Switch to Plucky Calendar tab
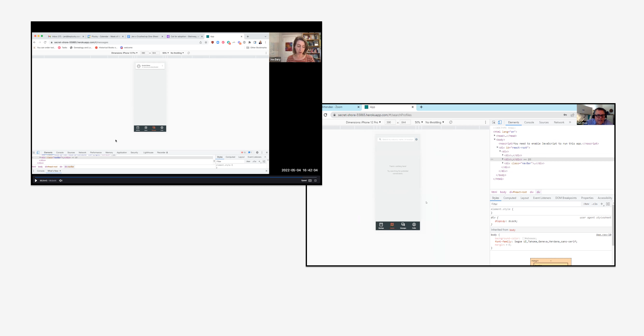Image resolution: width=644 pixels, height=336 pixels. tap(106, 37)
